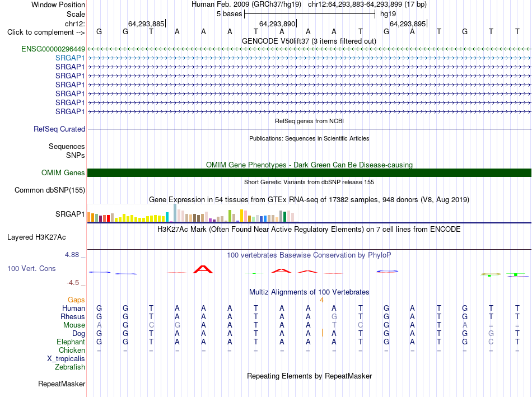Click the 100 Vert. Cons label
The image size is (532, 397).
point(31,268)
